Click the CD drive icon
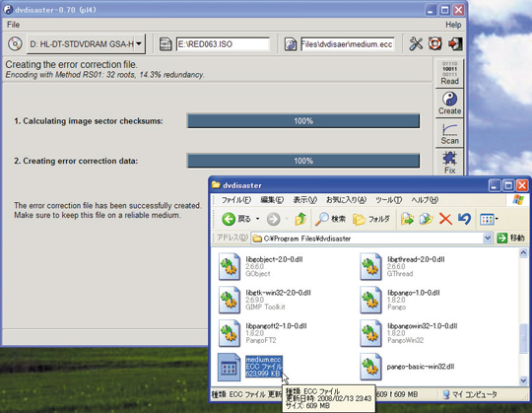 pos(15,43)
